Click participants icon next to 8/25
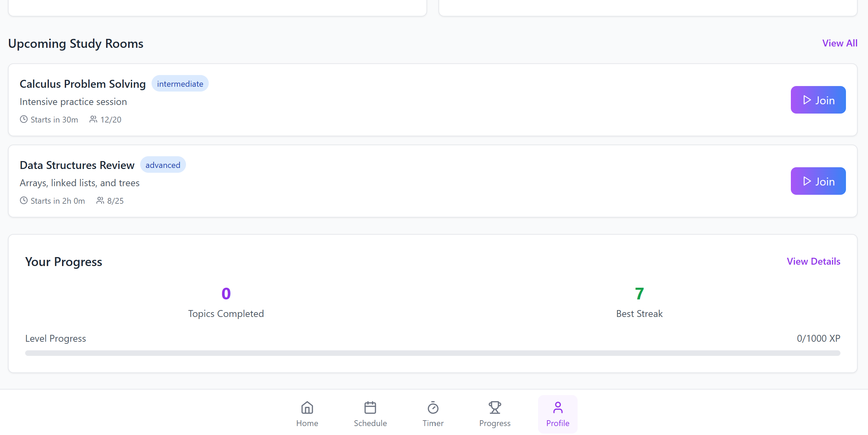 pyautogui.click(x=100, y=201)
